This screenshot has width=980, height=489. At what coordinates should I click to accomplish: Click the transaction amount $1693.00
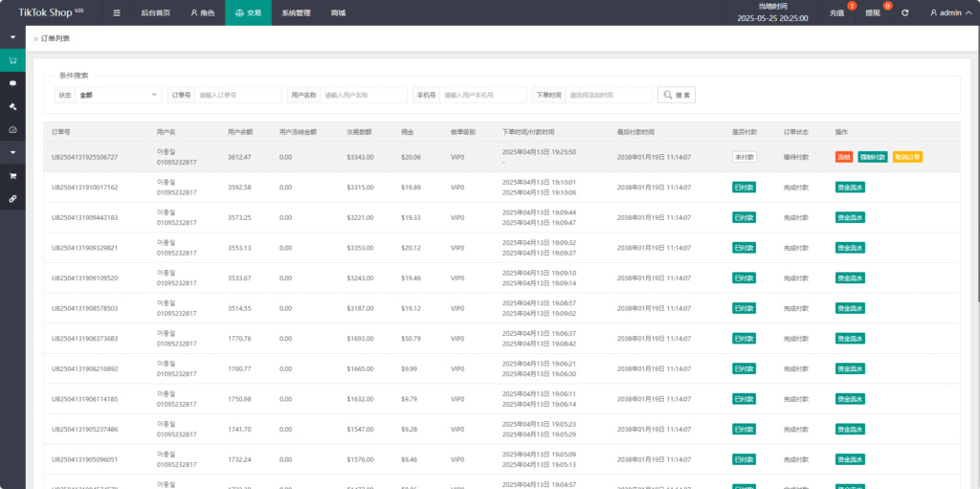tap(360, 339)
